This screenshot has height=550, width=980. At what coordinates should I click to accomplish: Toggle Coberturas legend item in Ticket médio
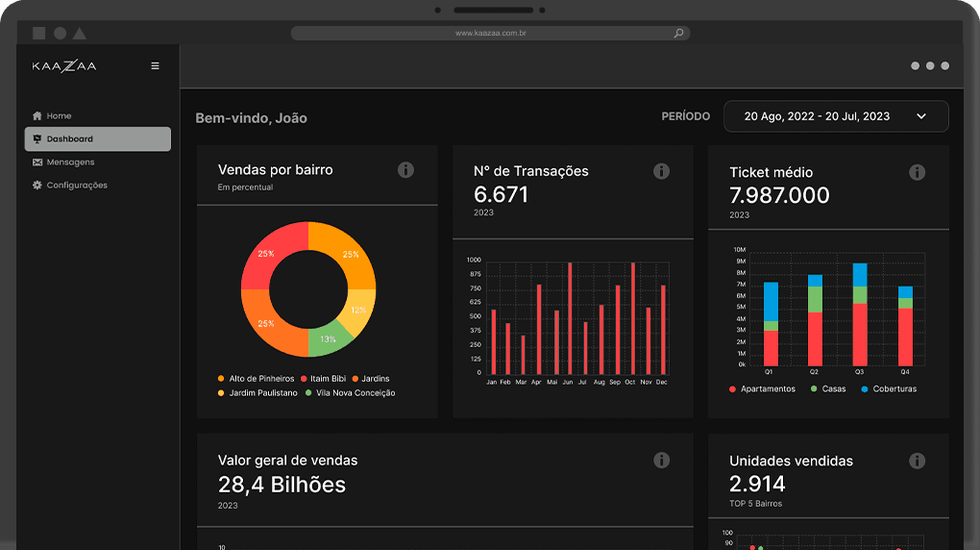click(x=889, y=388)
